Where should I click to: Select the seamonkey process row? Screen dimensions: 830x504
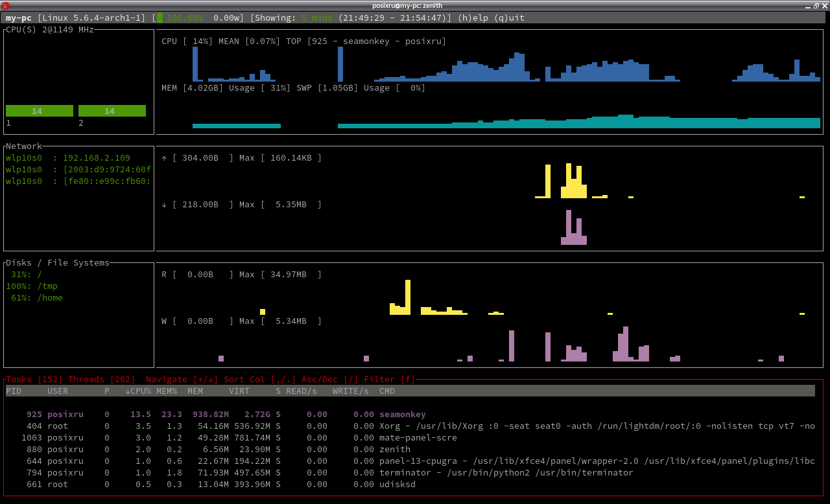410,415
